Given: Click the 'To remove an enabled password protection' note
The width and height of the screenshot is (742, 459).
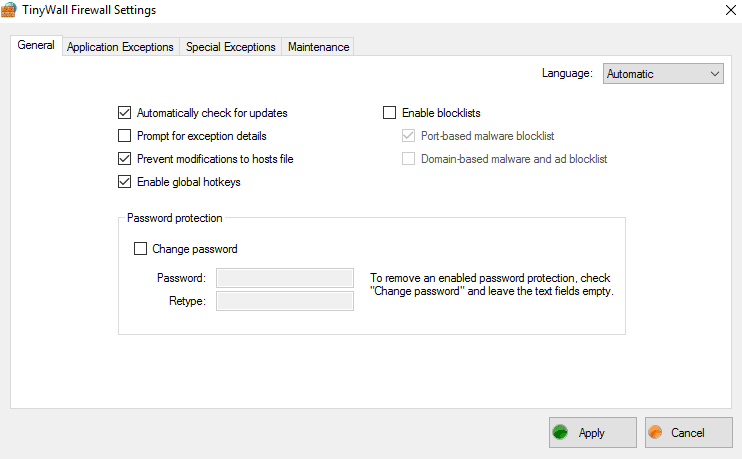Looking at the screenshot, I should pos(492,284).
